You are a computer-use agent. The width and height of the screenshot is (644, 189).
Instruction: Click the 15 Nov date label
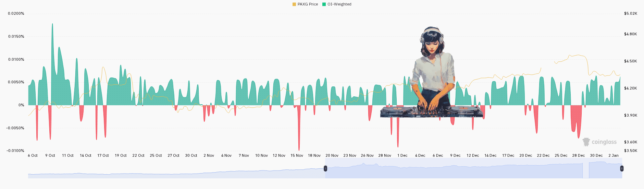point(297,155)
